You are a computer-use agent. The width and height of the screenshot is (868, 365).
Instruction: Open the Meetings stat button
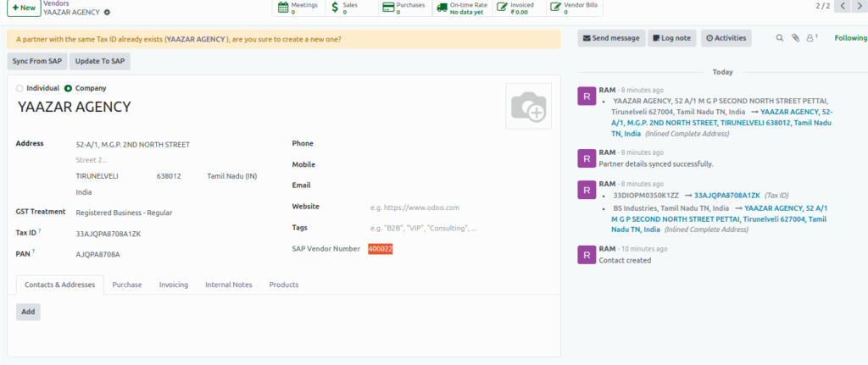point(299,8)
